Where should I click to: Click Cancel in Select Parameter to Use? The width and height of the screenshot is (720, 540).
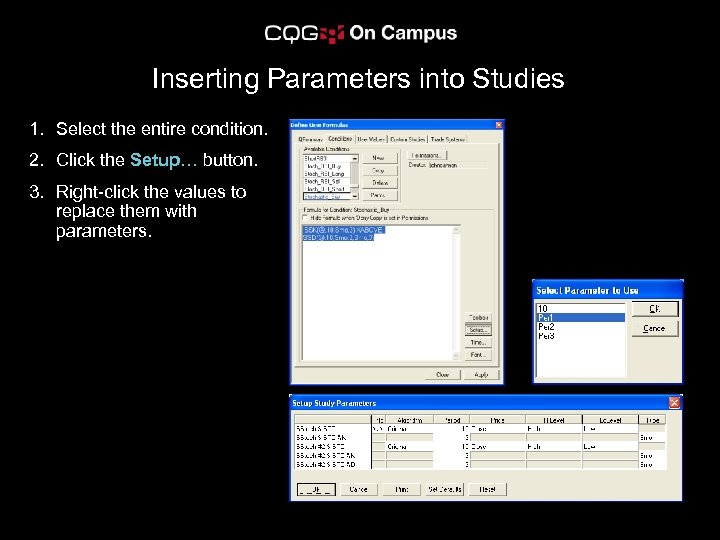pos(655,328)
